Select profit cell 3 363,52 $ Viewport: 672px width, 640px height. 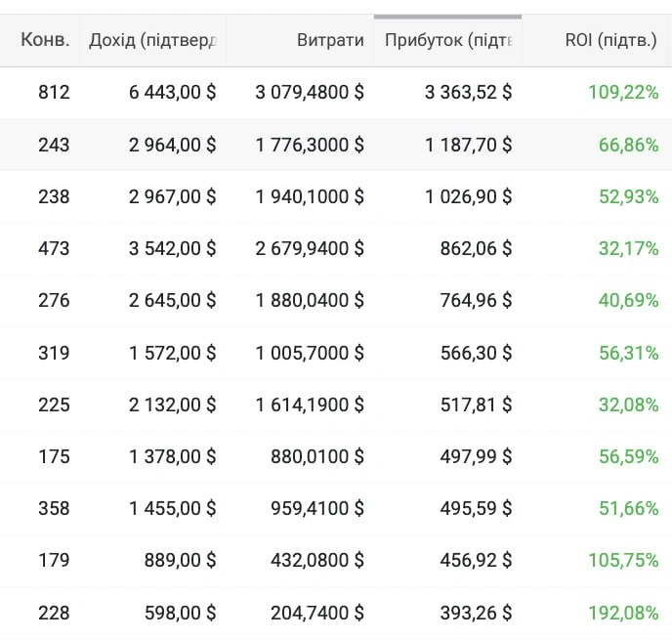click(x=469, y=92)
